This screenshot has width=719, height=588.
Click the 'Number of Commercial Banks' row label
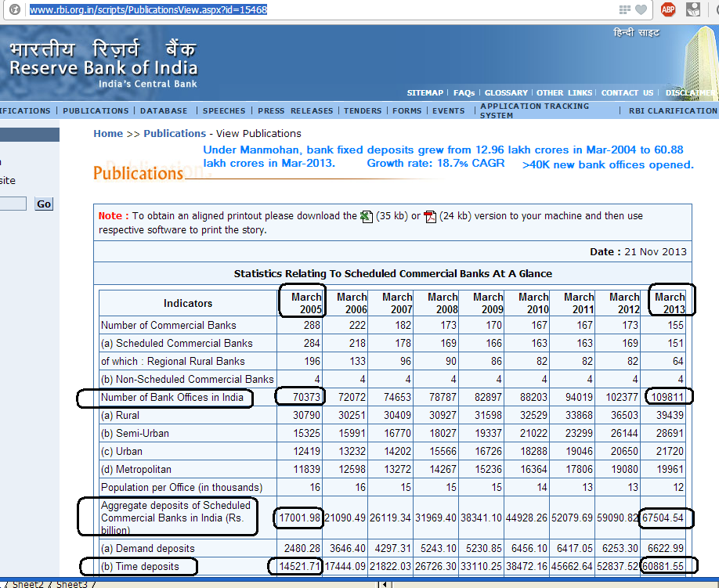[x=168, y=325]
